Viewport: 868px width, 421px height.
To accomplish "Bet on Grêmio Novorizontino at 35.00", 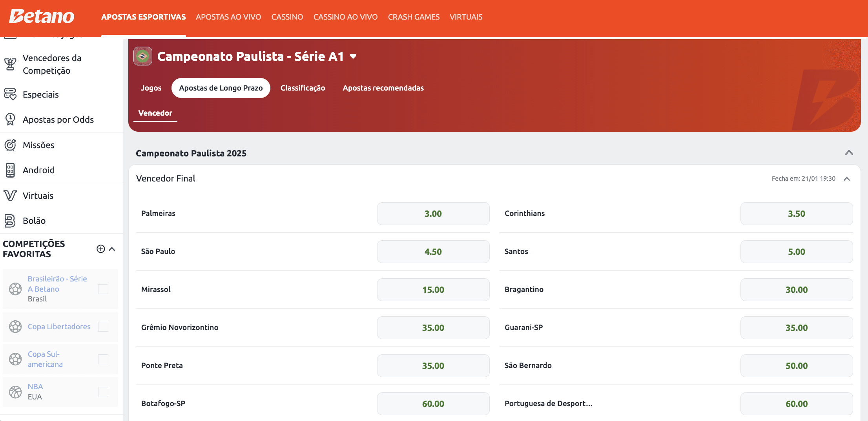I will 433,328.
